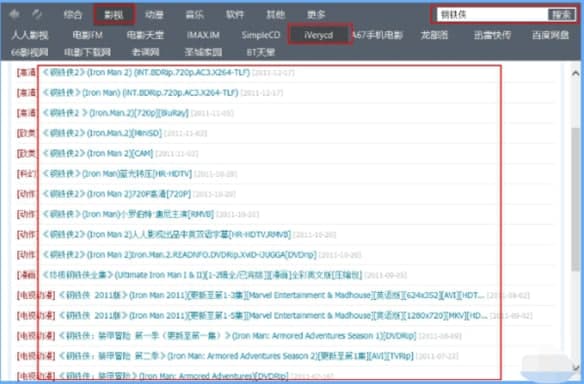Open the Iron.Man.2 [720p][BluRay] result
This screenshot has height=384, width=584.
(x=115, y=113)
